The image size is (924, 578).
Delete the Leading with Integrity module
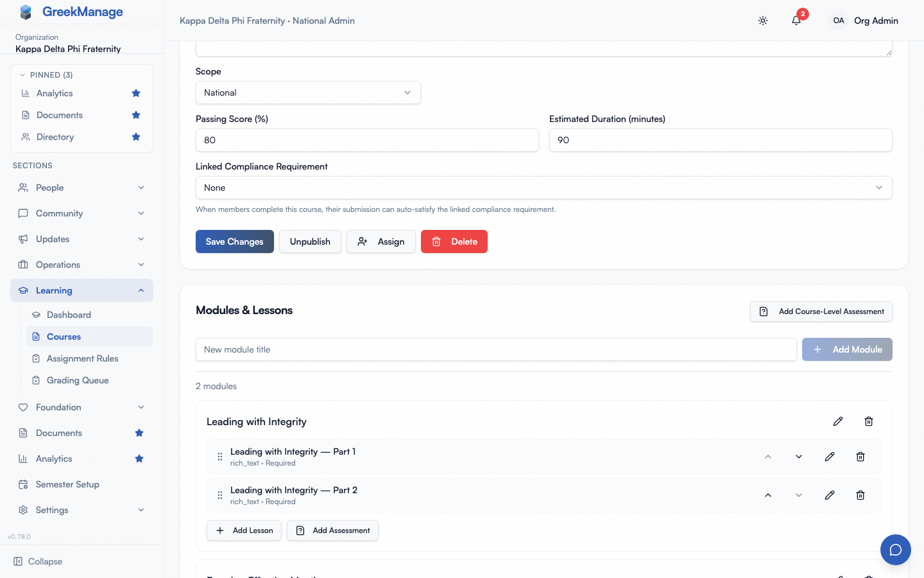coord(869,421)
